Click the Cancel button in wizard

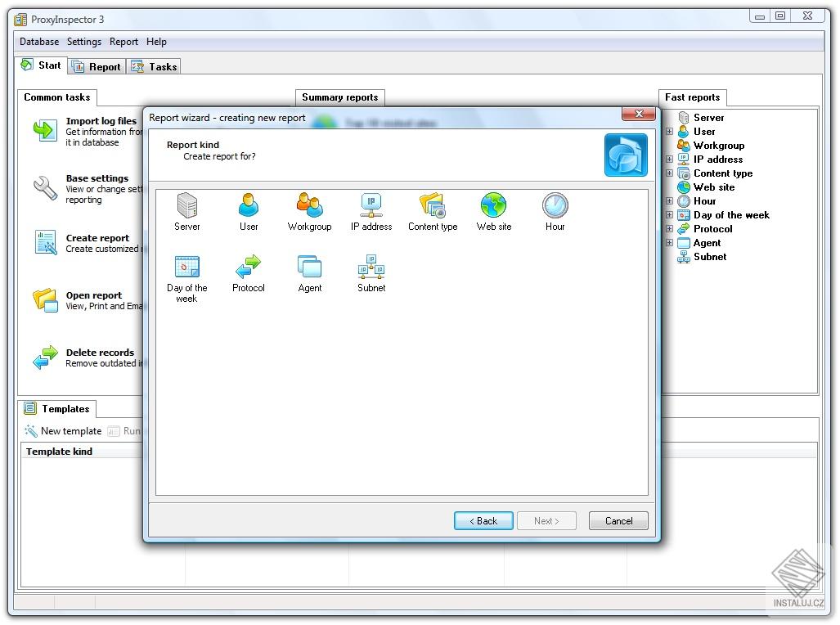click(x=618, y=520)
